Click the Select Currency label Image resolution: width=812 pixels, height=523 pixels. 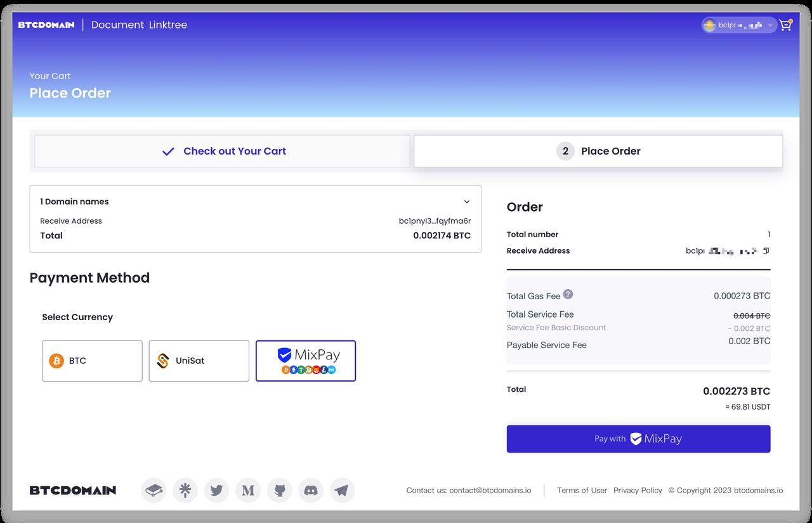77,317
